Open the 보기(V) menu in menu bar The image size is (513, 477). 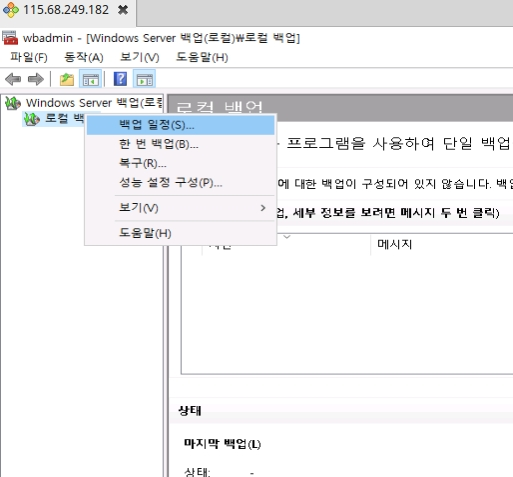click(x=139, y=57)
